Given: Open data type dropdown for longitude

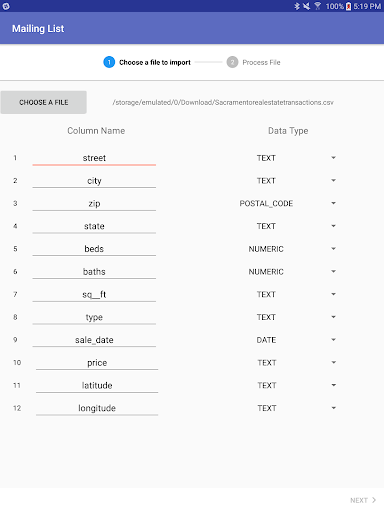Looking at the screenshot, I should click(288, 408).
